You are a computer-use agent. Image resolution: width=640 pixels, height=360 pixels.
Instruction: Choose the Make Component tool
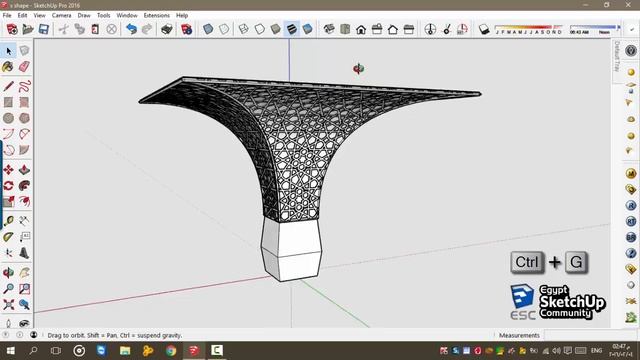pos(24,50)
